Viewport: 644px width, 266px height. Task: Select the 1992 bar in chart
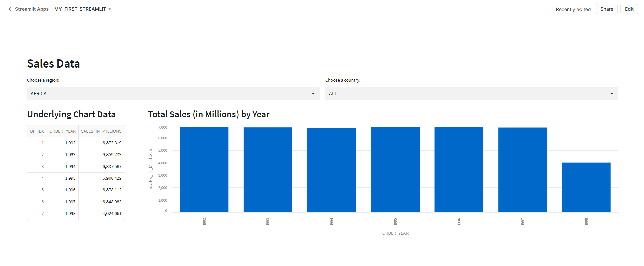pyautogui.click(x=204, y=170)
